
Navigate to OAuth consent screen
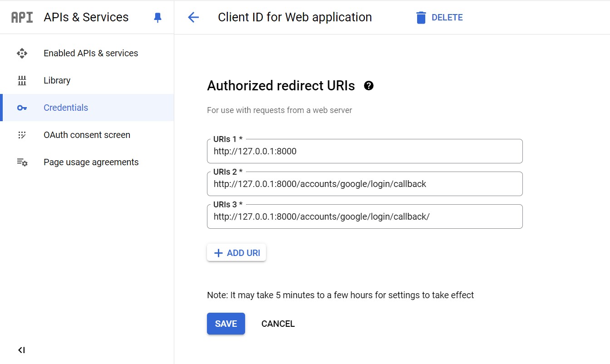coord(87,135)
